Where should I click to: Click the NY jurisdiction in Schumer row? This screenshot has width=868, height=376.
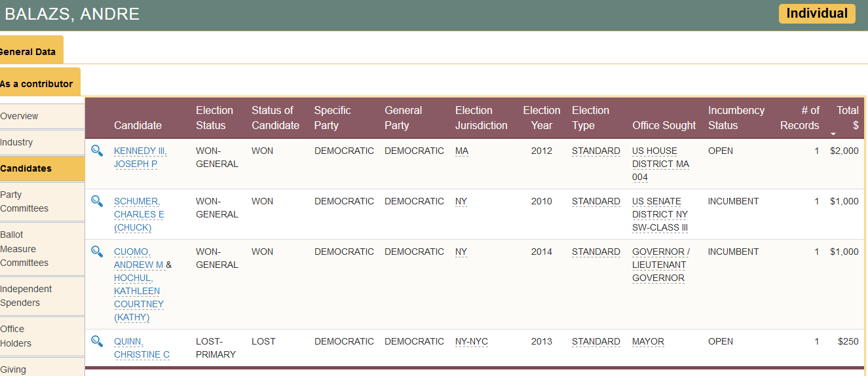coord(461,201)
